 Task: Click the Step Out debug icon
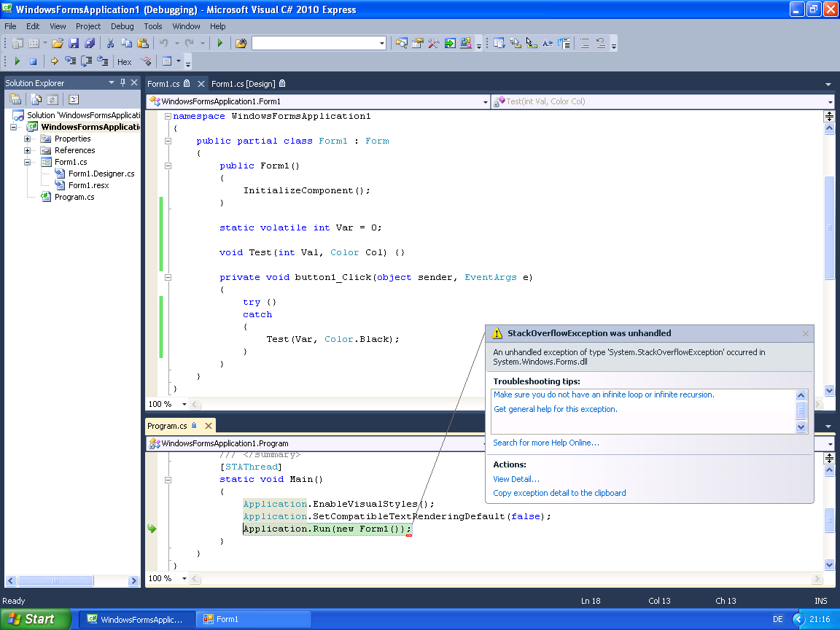coord(102,61)
